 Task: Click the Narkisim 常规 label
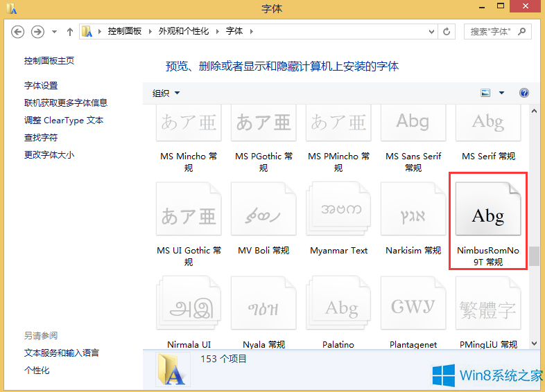[x=413, y=250]
